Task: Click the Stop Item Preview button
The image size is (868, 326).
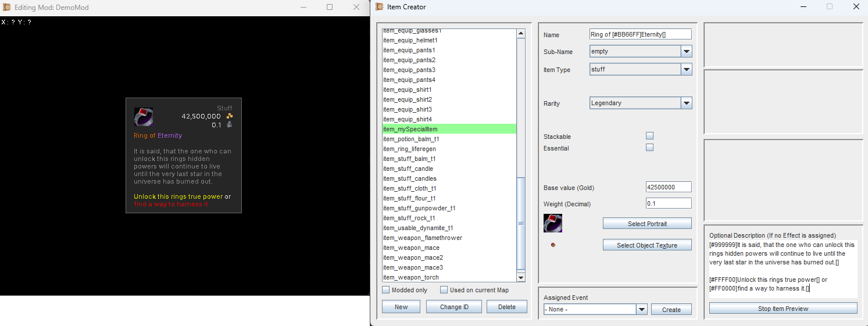Action: click(783, 309)
